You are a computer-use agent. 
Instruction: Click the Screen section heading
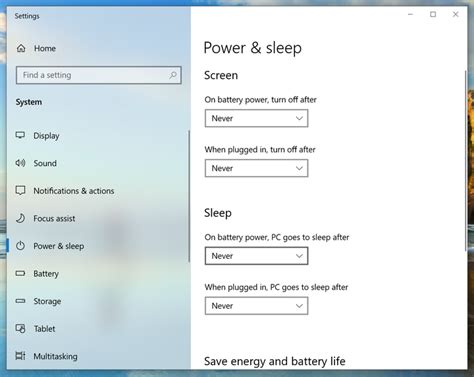click(x=221, y=75)
